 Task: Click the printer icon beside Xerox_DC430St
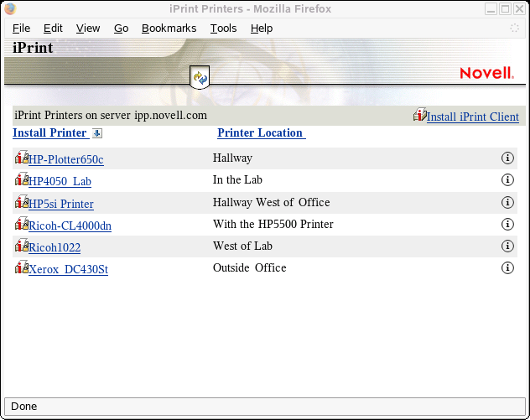(22, 267)
